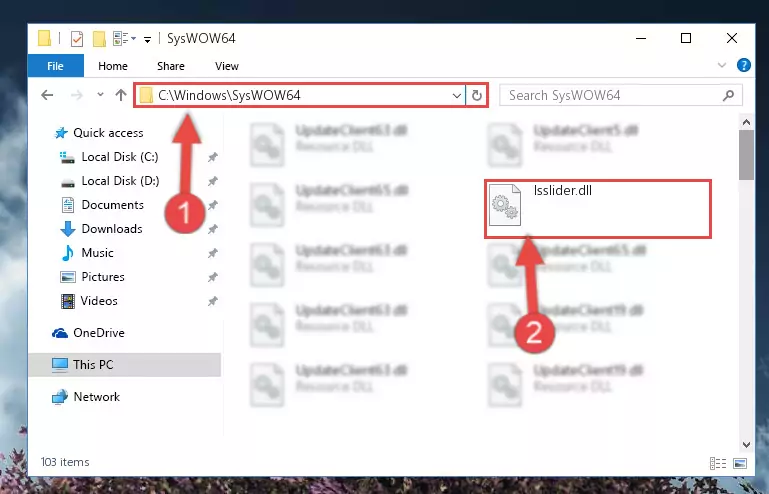769x494 pixels.
Task: Open Videos in the sidebar
Action: (x=89, y=301)
